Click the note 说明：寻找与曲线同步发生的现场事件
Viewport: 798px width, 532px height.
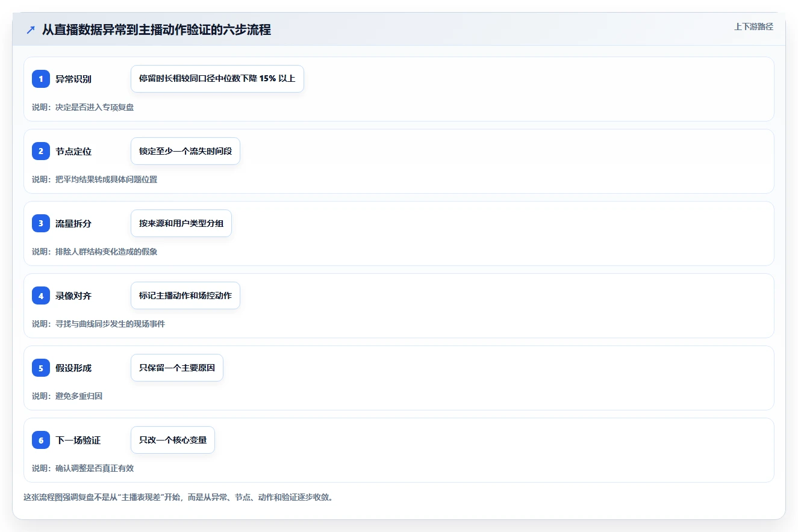pos(98,324)
